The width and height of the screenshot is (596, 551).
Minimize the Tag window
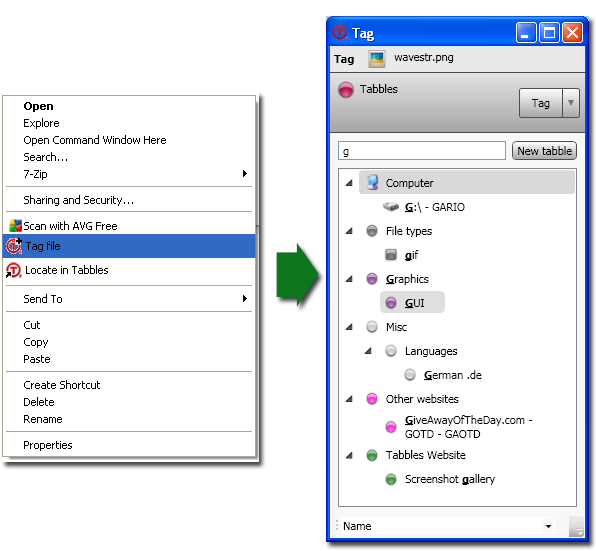(x=526, y=33)
